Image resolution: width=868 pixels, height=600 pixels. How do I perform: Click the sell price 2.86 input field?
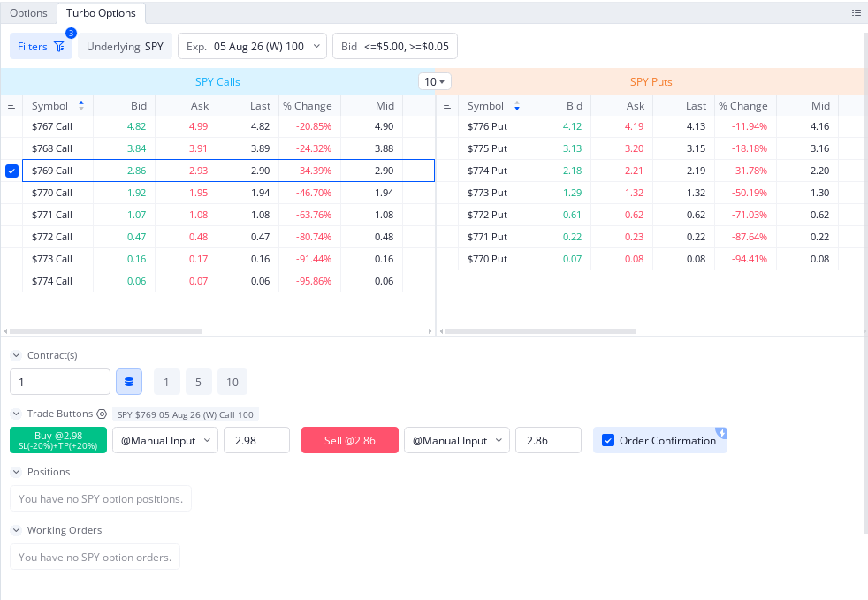(x=548, y=441)
